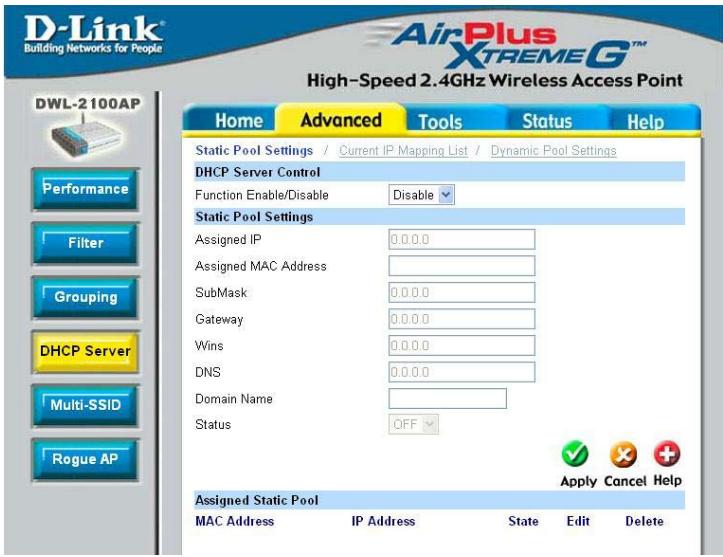Focus the DNS input field

pos(462,372)
